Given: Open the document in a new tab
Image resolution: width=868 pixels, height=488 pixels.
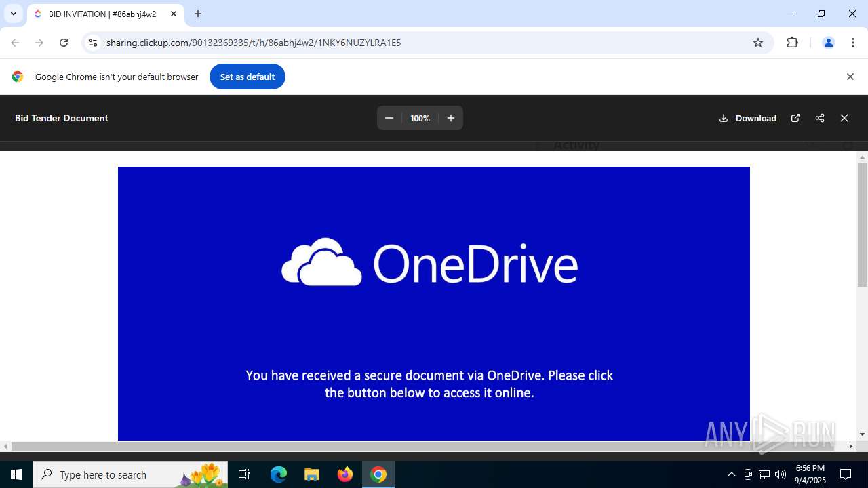Looking at the screenshot, I should pos(795,118).
